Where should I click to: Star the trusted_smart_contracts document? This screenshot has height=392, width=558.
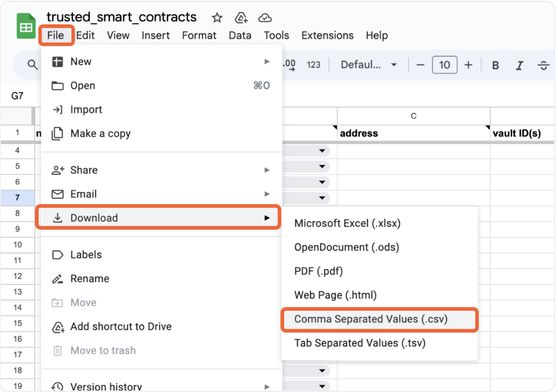pos(217,18)
